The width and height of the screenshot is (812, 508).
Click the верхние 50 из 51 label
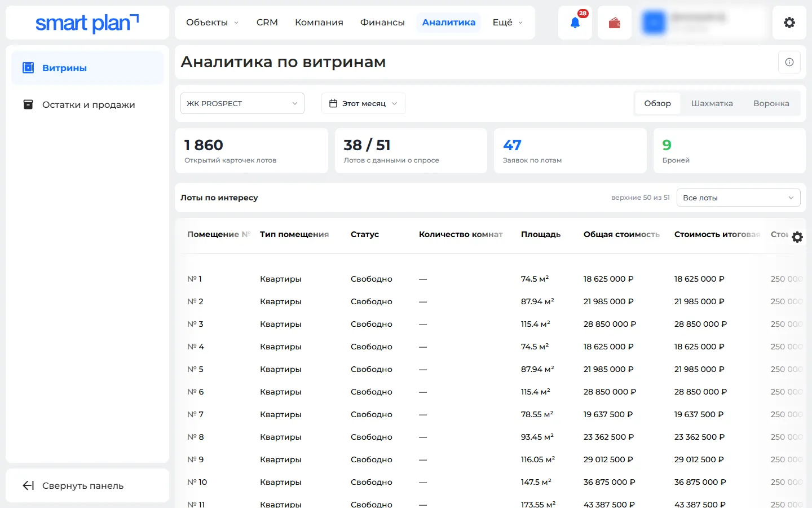tap(641, 198)
